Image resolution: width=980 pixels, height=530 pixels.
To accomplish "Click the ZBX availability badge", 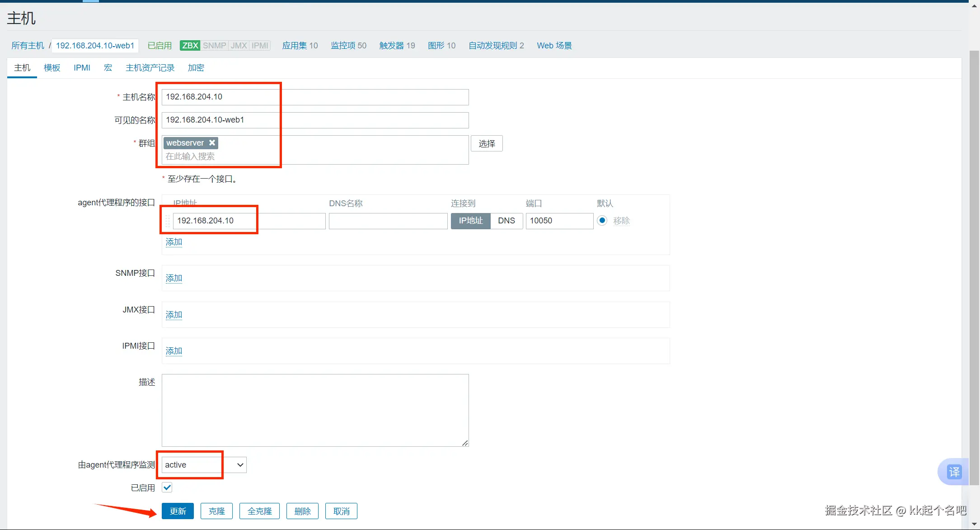I will tap(190, 46).
